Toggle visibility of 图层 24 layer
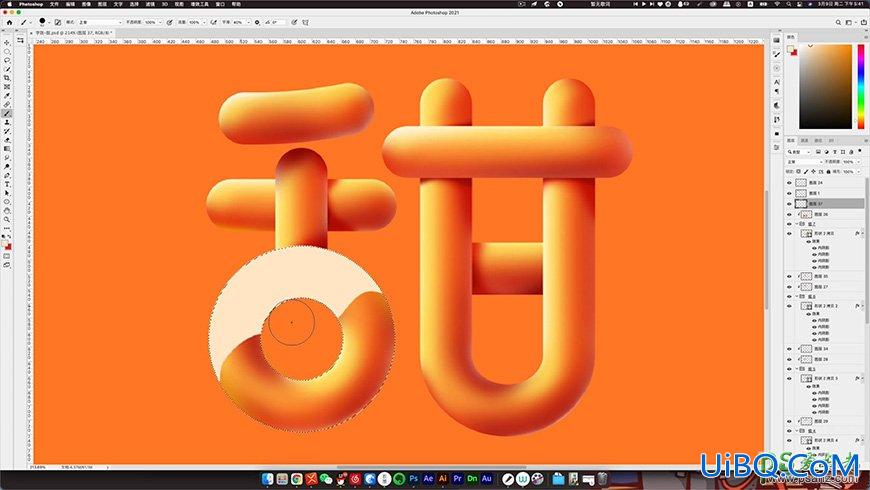870x490 pixels. (790, 183)
